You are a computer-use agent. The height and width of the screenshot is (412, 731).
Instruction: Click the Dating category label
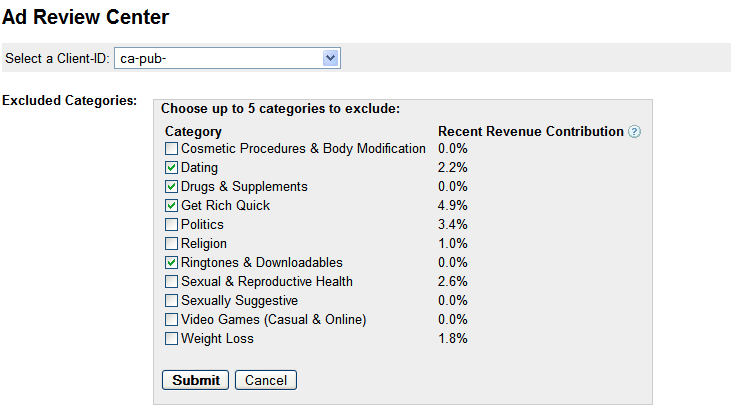pos(199,168)
